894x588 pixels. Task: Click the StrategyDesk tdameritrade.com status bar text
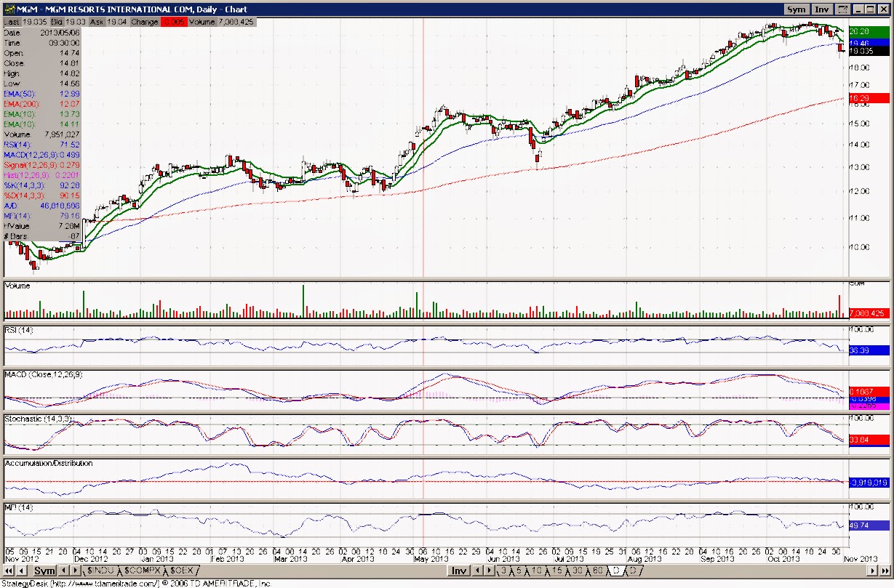[x=135, y=584]
